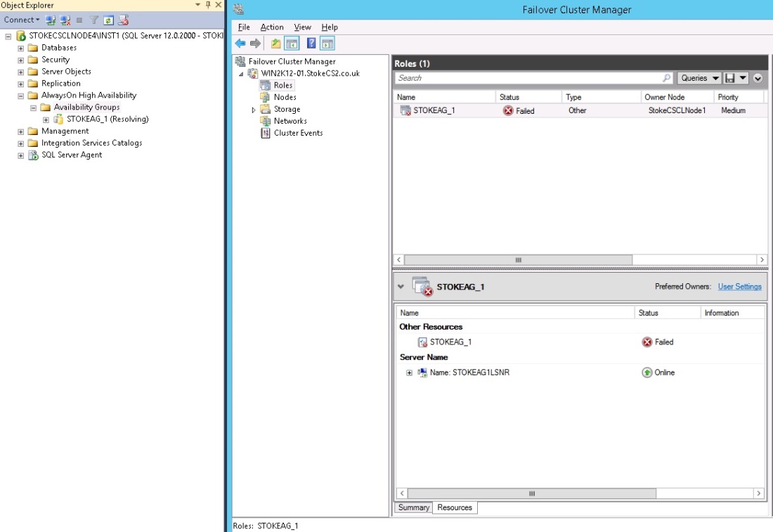Open the View menu
The image size is (773, 532).
coord(302,27)
